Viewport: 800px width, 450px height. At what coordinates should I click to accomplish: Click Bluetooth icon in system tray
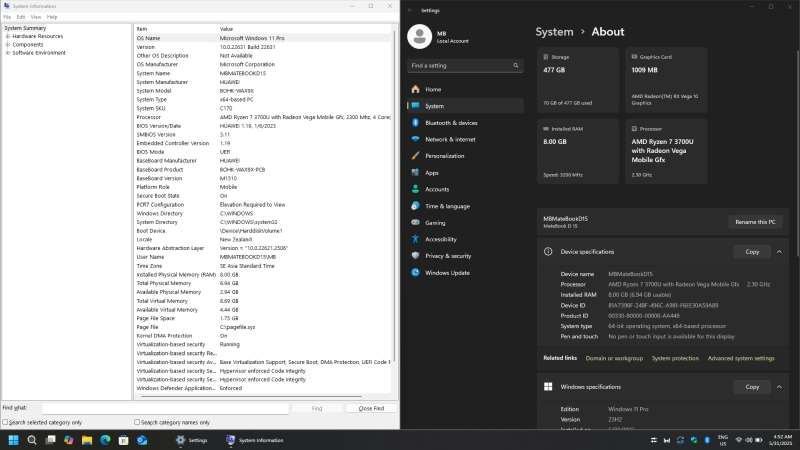pos(707,440)
